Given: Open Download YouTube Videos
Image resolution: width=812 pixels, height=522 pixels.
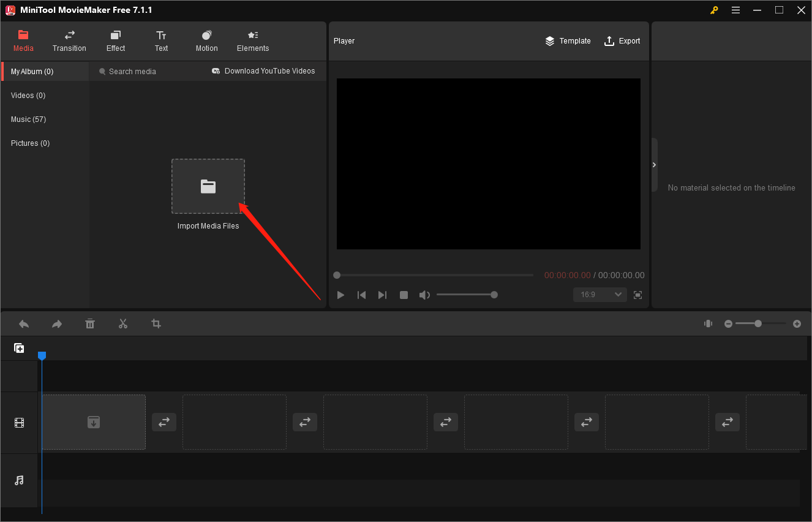Looking at the screenshot, I should tap(263, 71).
